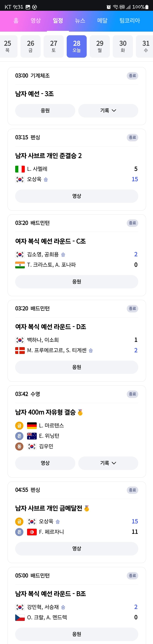Tap 응원 button for 여자 복식 C조
This screenshot has width=153, height=644.
[77, 282]
